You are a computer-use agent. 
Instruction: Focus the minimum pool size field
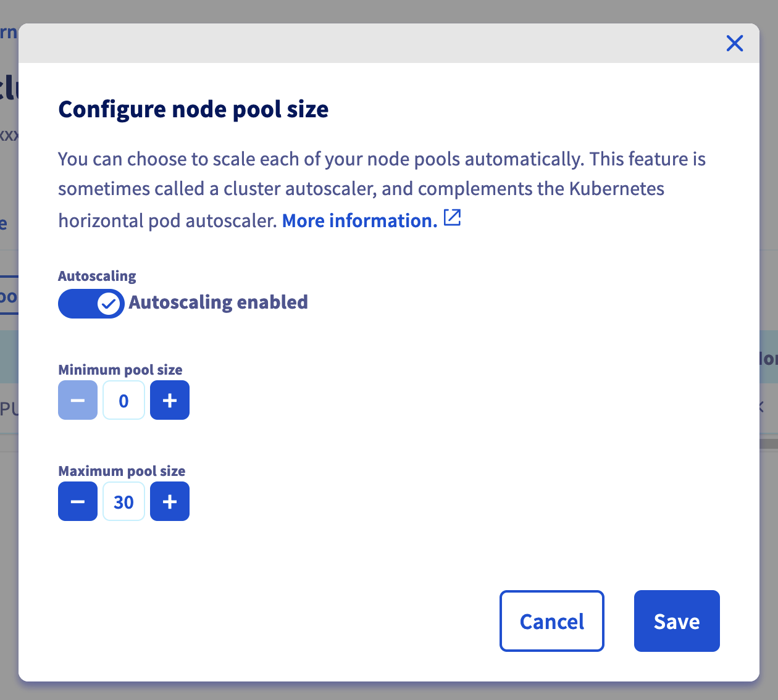click(x=123, y=400)
